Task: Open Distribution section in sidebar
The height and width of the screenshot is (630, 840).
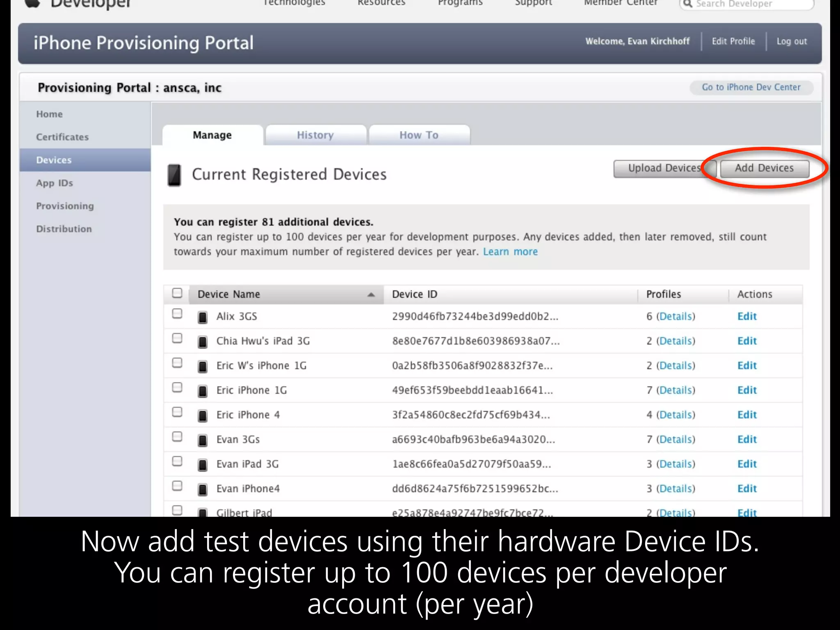Action: pyautogui.click(x=64, y=229)
